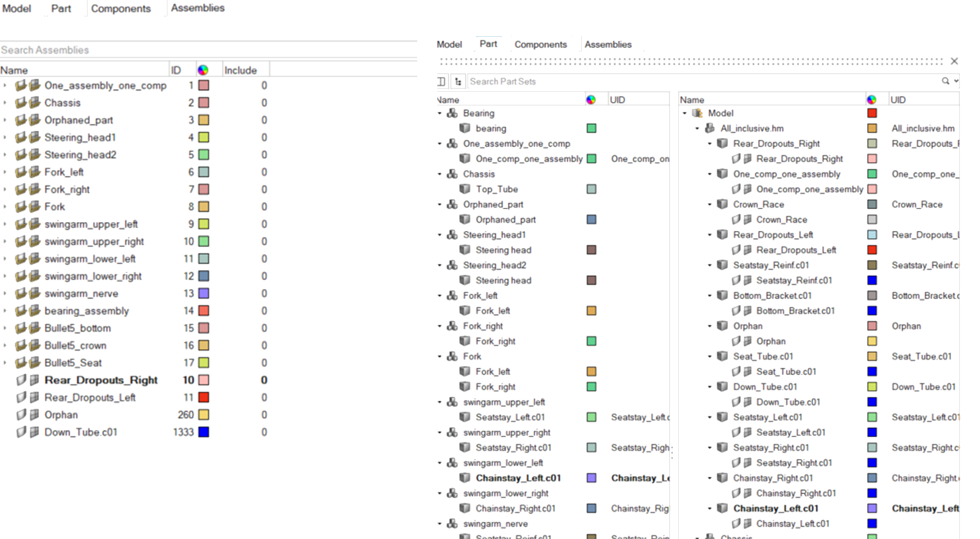This screenshot has height=539, width=980.
Task: Click the ID column header in Assemblies
Action: coord(176,70)
